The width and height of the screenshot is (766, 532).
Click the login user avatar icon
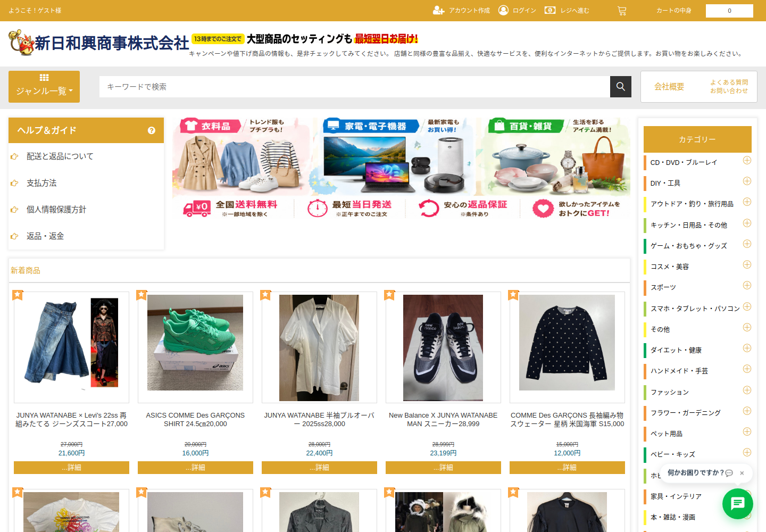click(503, 10)
